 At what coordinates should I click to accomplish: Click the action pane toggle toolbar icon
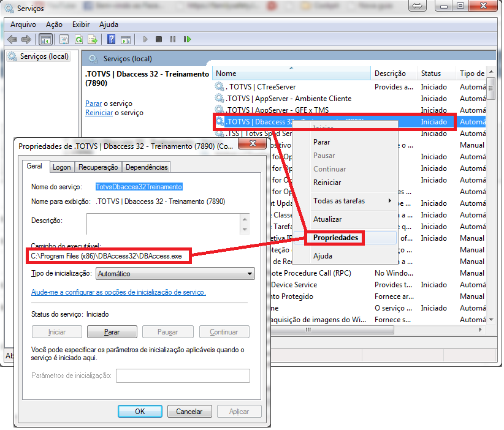click(x=126, y=39)
